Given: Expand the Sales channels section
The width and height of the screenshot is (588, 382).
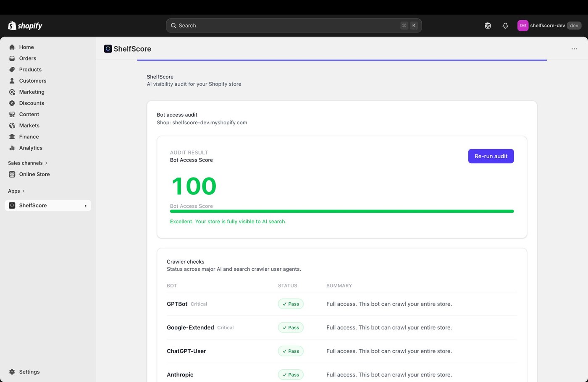Looking at the screenshot, I should pyautogui.click(x=28, y=163).
